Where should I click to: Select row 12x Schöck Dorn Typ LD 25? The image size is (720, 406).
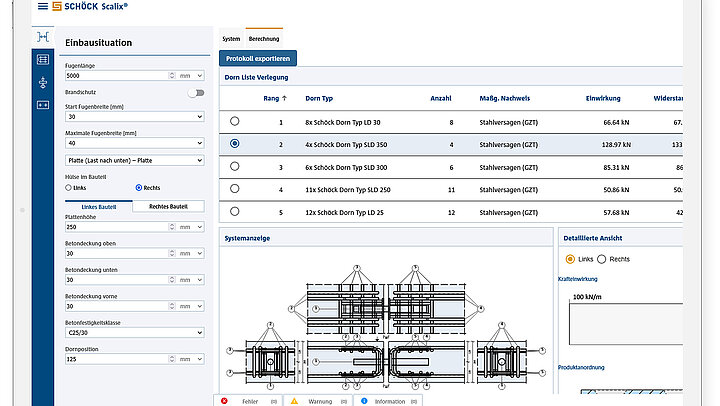[x=235, y=212]
